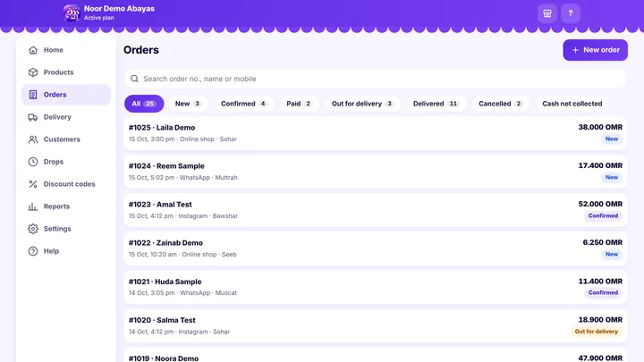Open order #1021 Huda Sample

(x=376, y=287)
